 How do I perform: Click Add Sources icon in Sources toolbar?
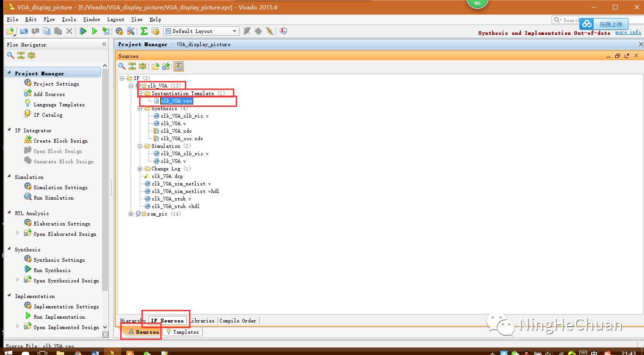pyautogui.click(x=165, y=66)
